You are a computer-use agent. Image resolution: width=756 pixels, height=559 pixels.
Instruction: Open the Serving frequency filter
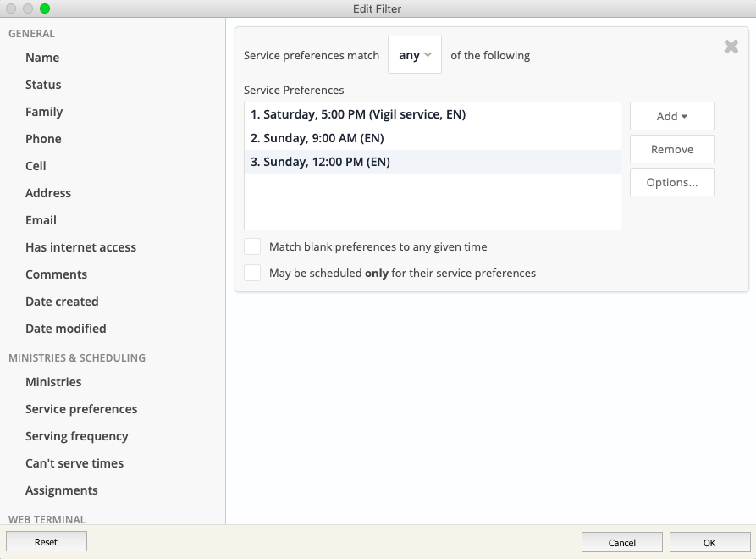(77, 436)
